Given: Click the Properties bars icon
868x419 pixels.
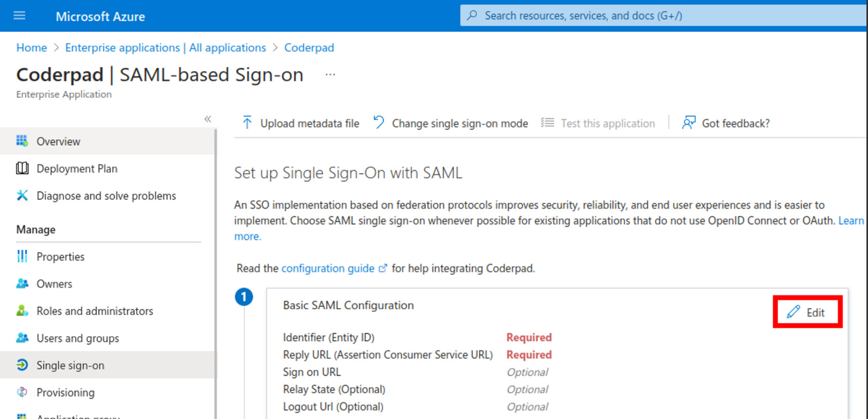Looking at the screenshot, I should coord(22,256).
